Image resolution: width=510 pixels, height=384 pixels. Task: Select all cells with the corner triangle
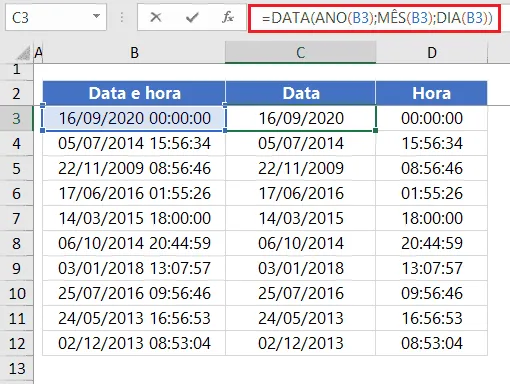23,53
